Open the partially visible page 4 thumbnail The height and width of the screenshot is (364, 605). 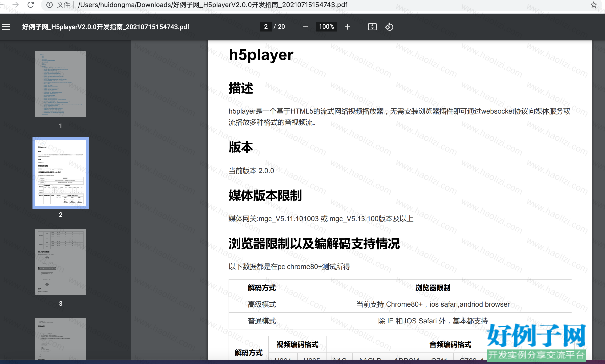[x=61, y=339]
